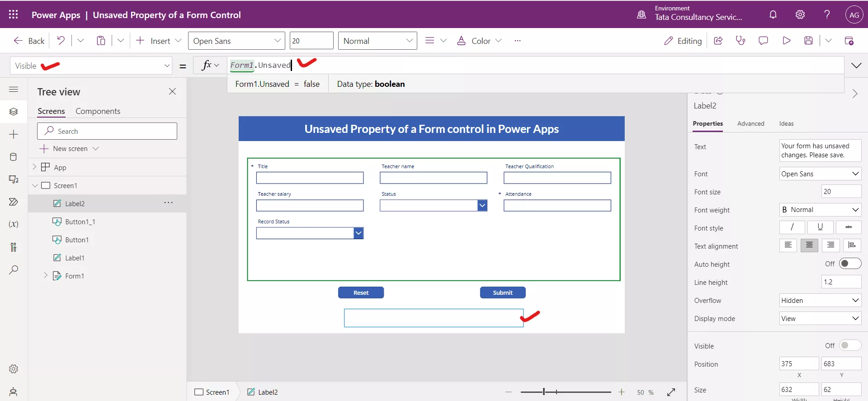This screenshot has height=401, width=868.
Task: Set text alignment to center
Action: coord(809,245)
